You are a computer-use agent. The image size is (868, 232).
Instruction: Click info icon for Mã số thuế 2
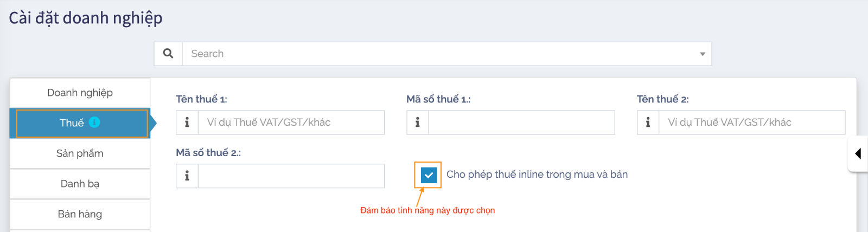[187, 176]
